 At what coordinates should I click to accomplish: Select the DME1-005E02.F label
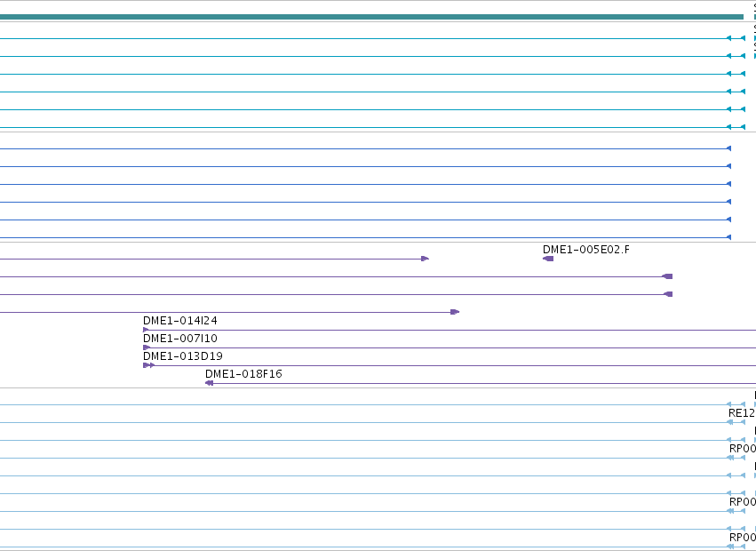585,250
